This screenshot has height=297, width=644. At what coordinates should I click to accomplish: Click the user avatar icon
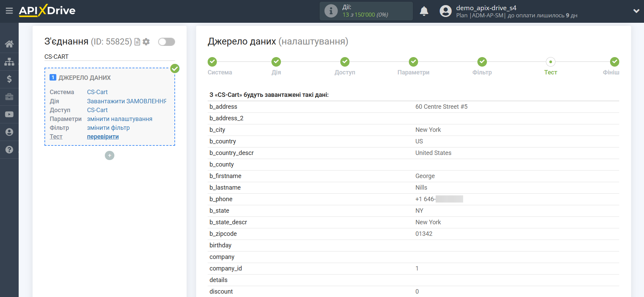coord(446,11)
